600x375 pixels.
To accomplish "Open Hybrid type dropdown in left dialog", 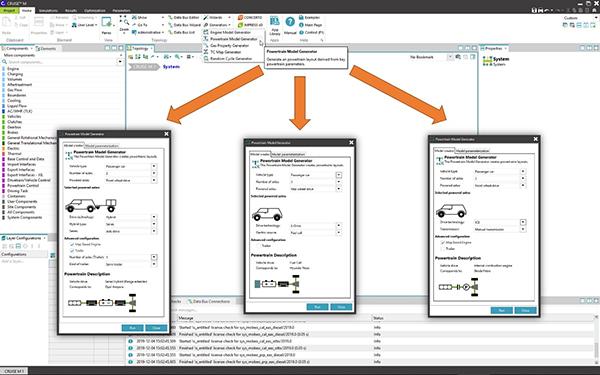I will [x=154, y=224].
